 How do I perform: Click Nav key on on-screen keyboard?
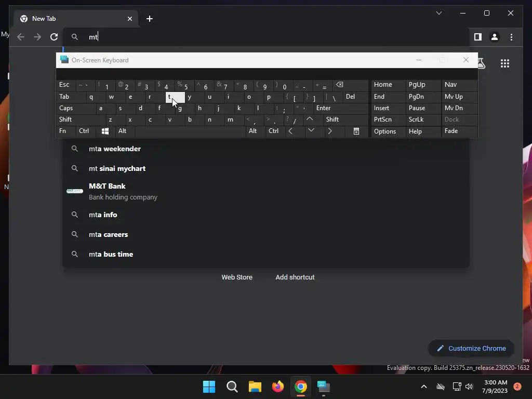click(459, 85)
